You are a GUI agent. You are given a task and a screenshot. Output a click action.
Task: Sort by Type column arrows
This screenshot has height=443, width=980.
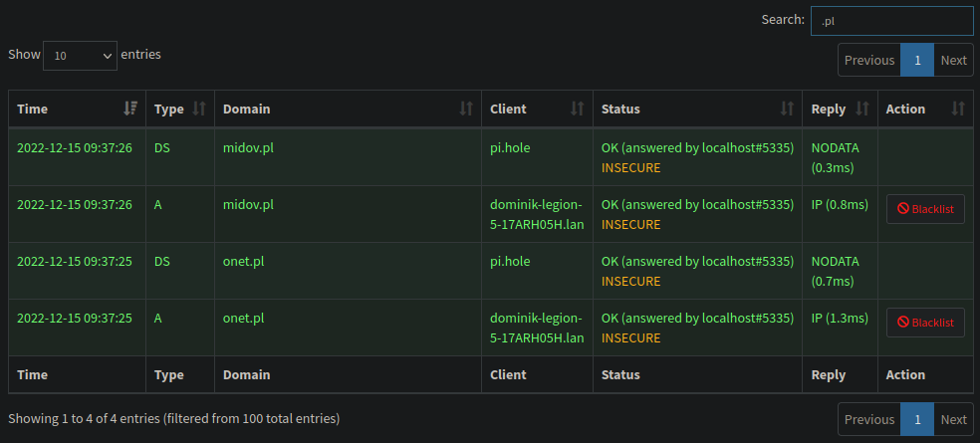(199, 109)
